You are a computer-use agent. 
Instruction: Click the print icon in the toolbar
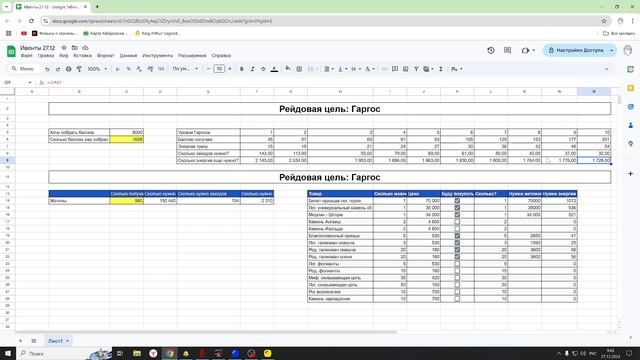(69, 69)
